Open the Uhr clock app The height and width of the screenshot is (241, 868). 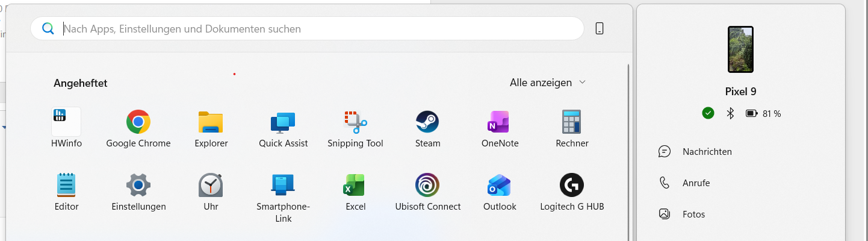coord(211,193)
